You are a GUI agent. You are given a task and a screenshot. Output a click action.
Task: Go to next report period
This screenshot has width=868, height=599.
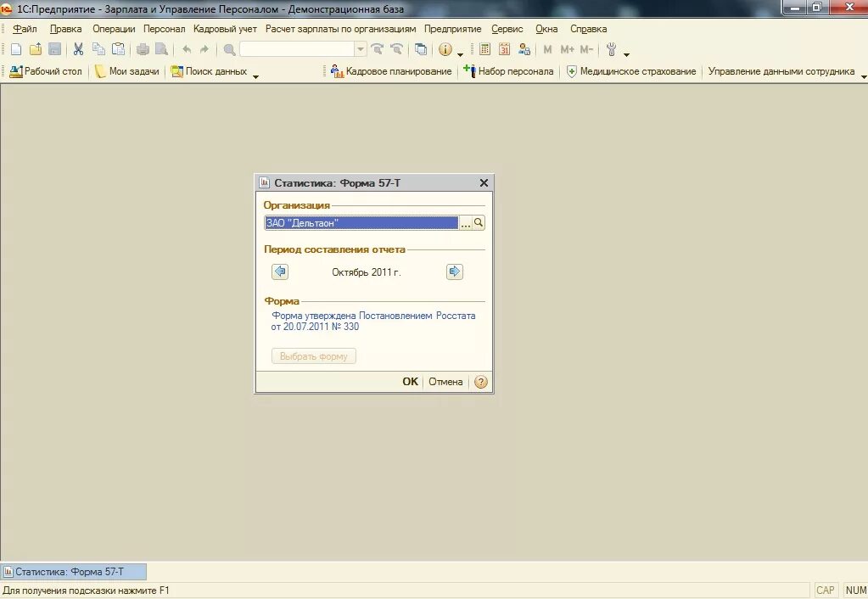[x=455, y=272]
